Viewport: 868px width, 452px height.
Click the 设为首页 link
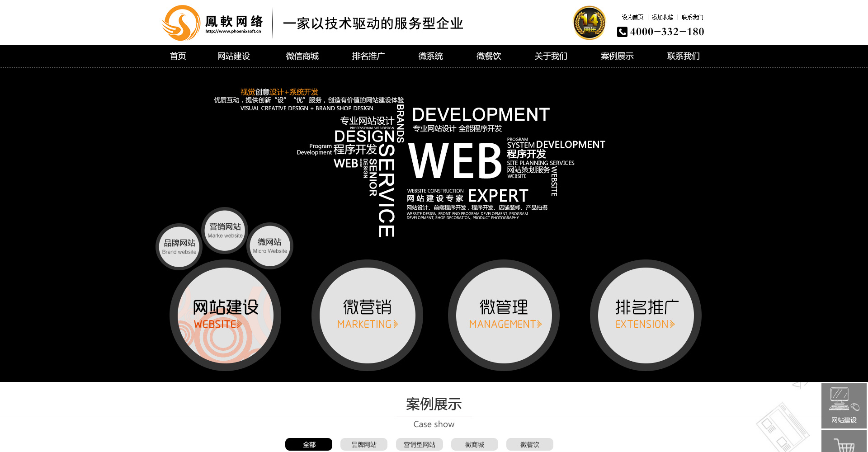coord(632,17)
